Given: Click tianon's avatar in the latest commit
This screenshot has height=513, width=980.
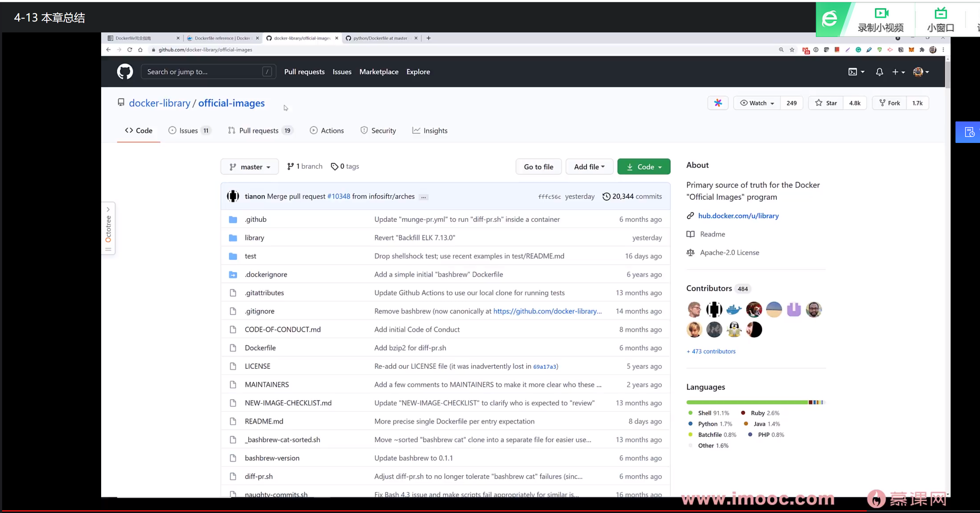Looking at the screenshot, I should [233, 196].
